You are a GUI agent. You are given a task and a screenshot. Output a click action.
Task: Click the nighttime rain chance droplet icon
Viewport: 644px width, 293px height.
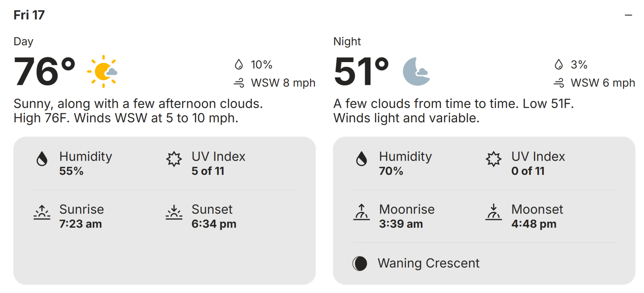[x=558, y=64]
